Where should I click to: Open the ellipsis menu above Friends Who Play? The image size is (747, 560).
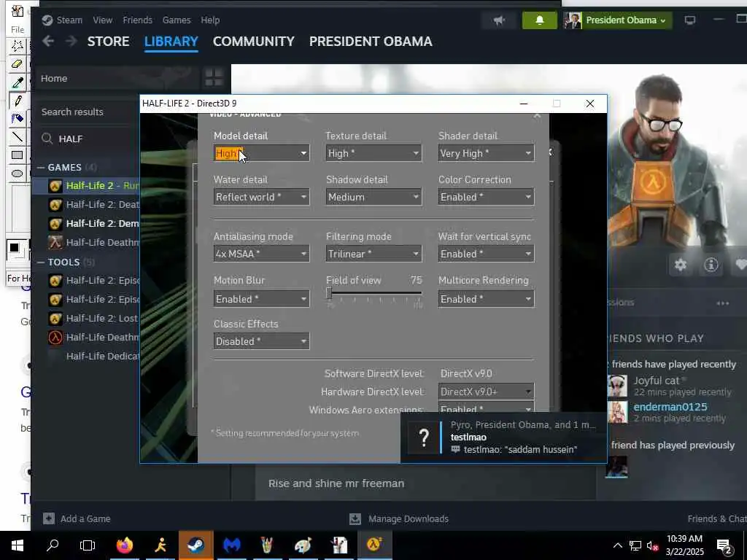pyautogui.click(x=723, y=303)
